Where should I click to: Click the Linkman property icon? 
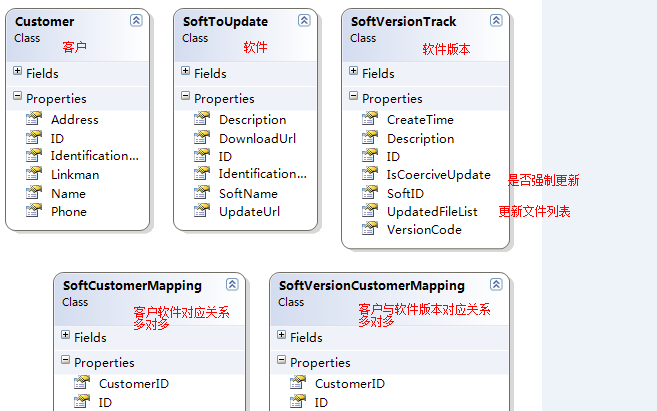[34, 173]
